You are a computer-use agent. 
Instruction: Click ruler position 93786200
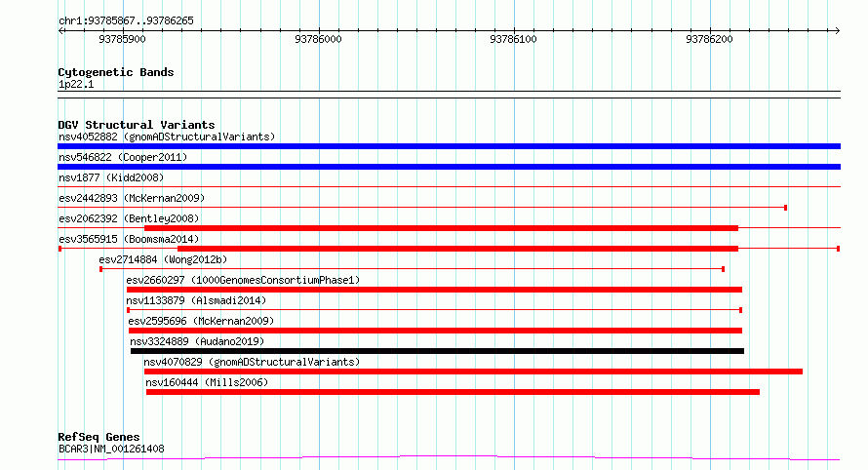[x=709, y=39]
